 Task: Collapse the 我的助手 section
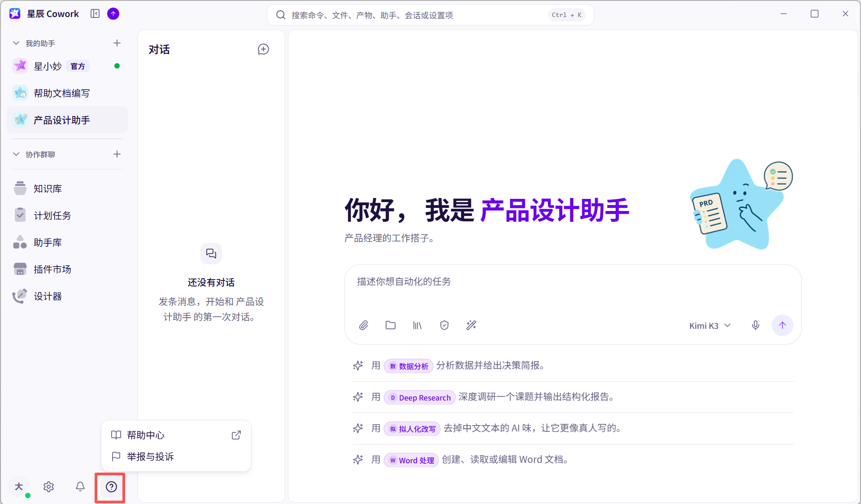(16, 43)
